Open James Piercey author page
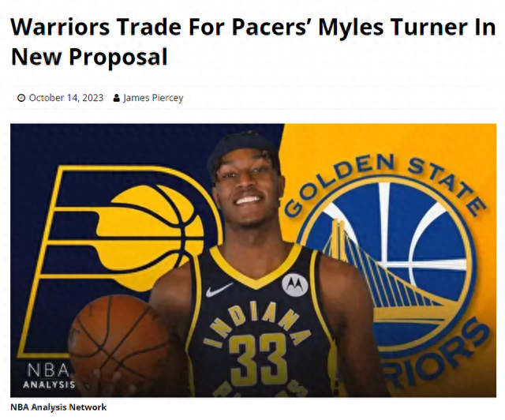 pos(153,98)
